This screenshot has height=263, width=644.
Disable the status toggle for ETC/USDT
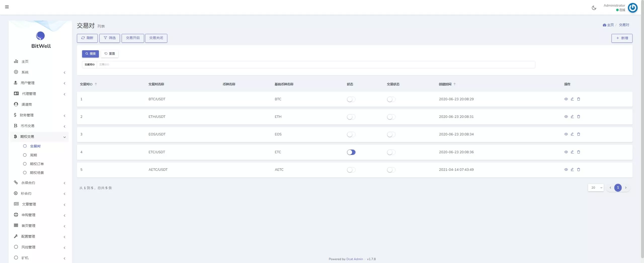pos(351,152)
